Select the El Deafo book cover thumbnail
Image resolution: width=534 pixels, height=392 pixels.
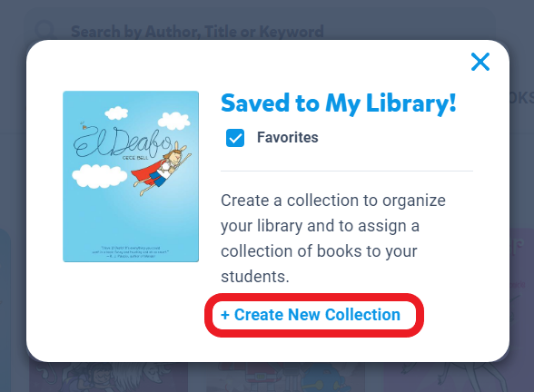(x=131, y=176)
